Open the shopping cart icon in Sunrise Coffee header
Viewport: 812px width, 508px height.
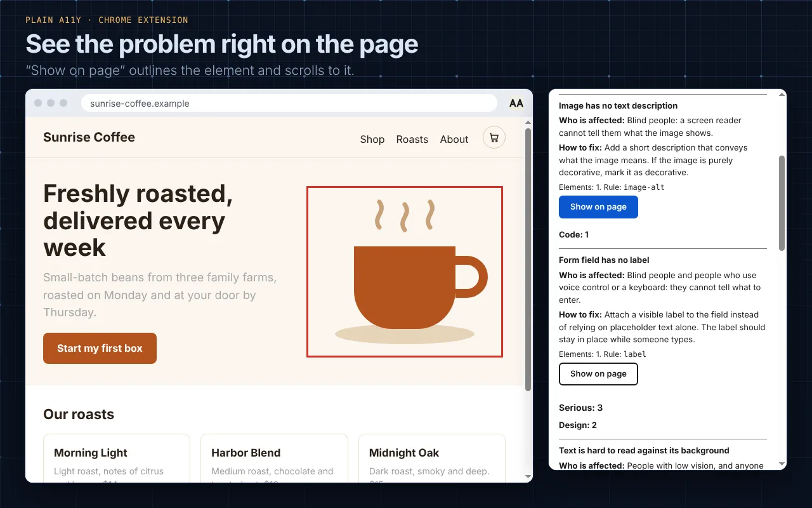coord(494,137)
